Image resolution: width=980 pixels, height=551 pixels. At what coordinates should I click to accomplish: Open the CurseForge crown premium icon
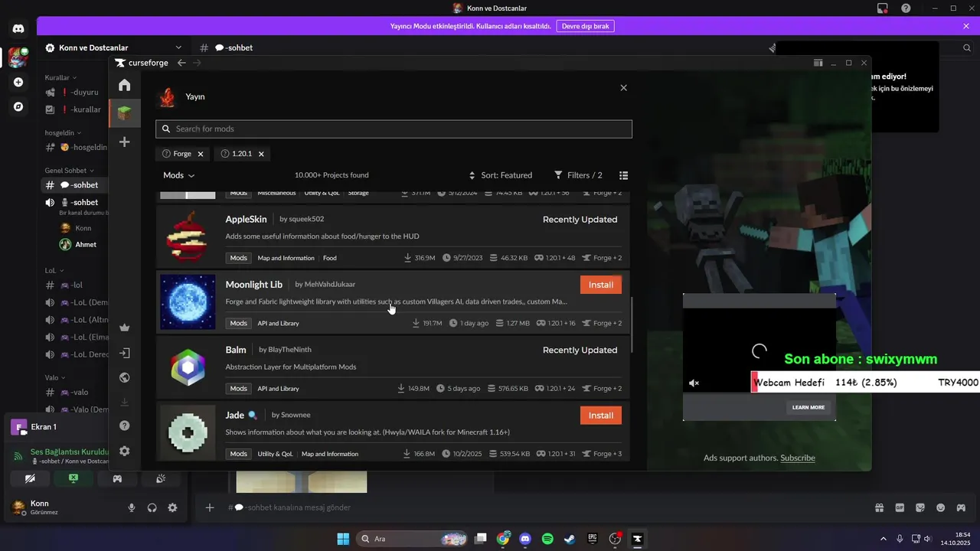pyautogui.click(x=124, y=328)
